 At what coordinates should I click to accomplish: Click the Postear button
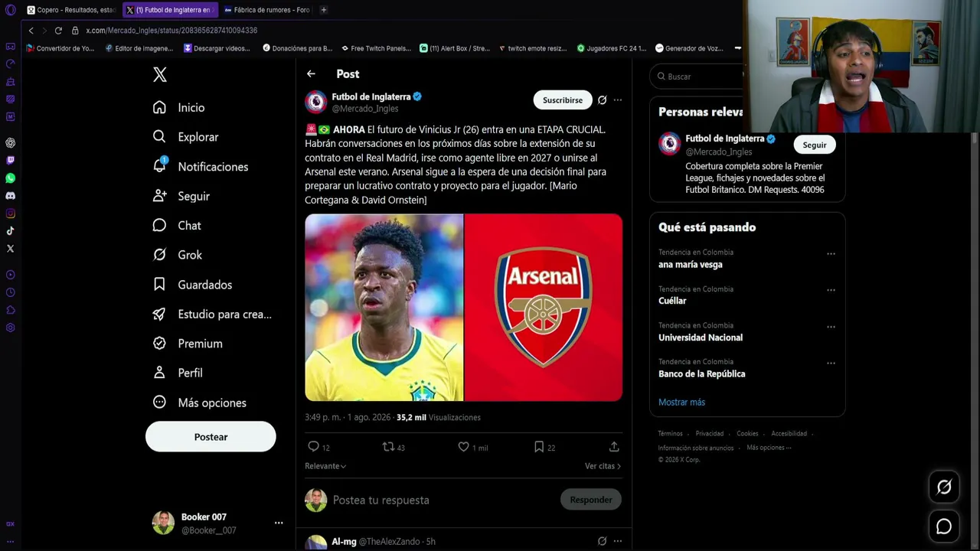point(211,437)
